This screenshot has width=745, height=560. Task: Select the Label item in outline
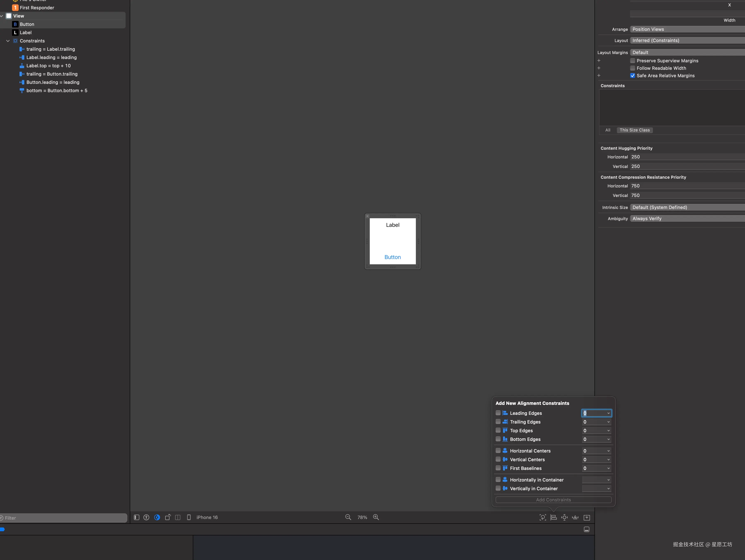pyautogui.click(x=25, y=33)
